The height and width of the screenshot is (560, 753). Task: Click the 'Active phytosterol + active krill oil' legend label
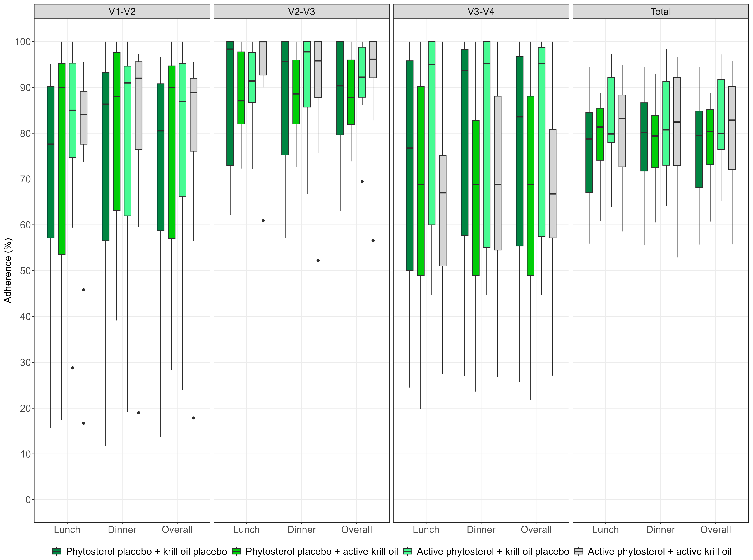660,552
